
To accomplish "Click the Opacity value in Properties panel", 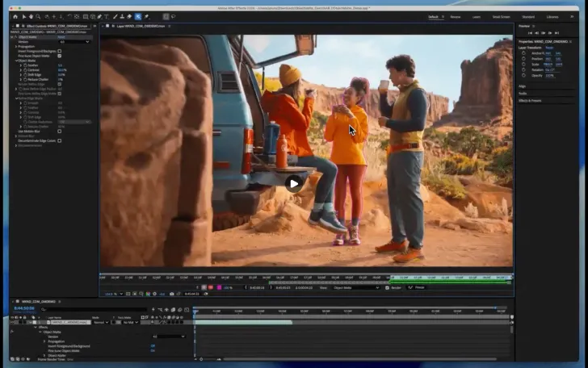I will [550, 75].
